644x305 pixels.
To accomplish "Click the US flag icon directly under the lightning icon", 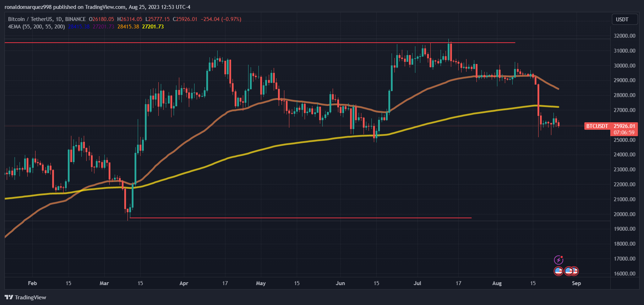I will (x=558, y=271).
